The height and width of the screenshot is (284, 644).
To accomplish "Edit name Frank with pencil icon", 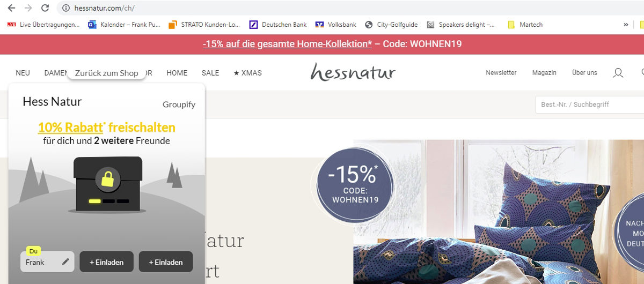I will 65,262.
